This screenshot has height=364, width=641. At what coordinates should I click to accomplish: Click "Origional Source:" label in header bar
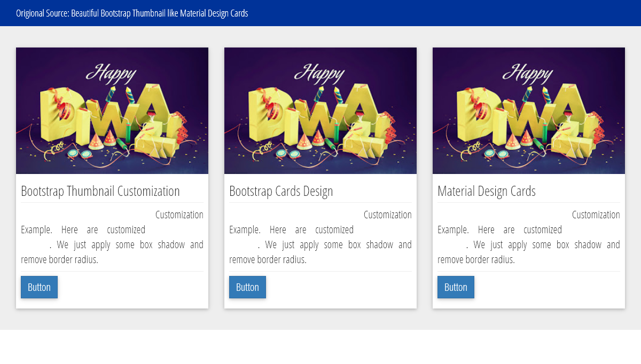pos(43,13)
